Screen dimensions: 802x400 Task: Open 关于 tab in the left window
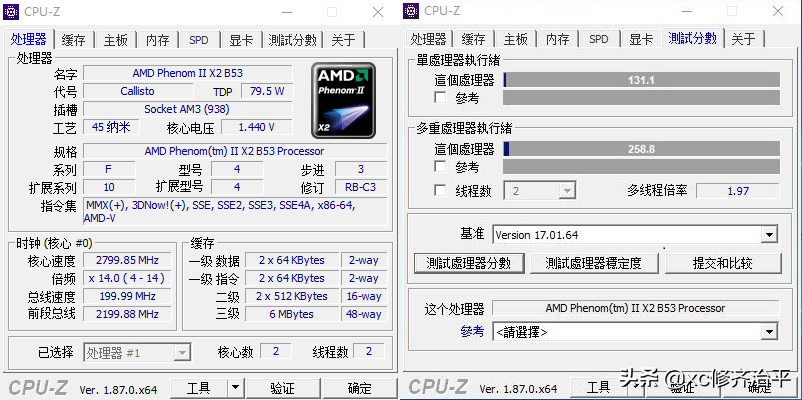pos(343,40)
